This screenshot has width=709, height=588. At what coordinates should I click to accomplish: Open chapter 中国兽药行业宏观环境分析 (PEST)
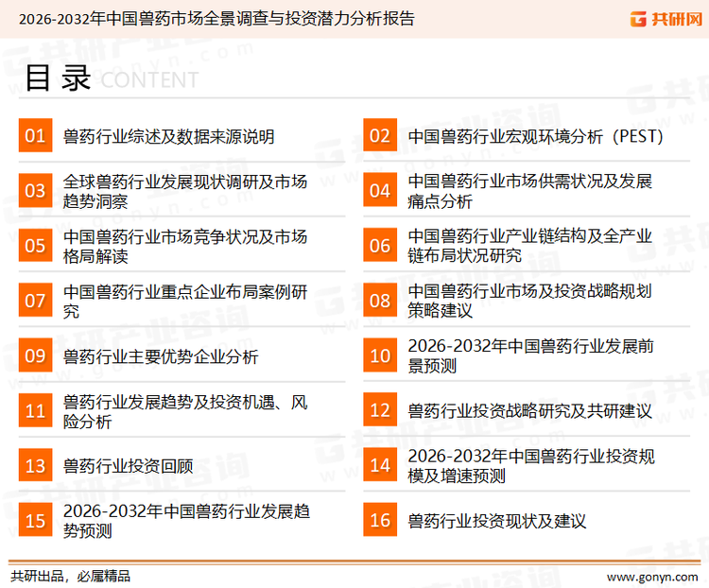pos(536,136)
